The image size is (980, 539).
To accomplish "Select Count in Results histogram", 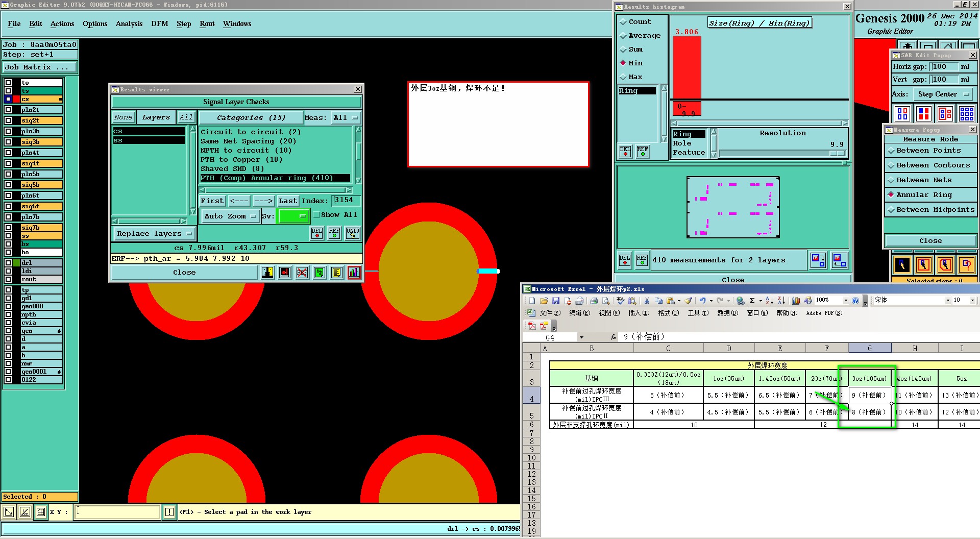I will point(635,22).
